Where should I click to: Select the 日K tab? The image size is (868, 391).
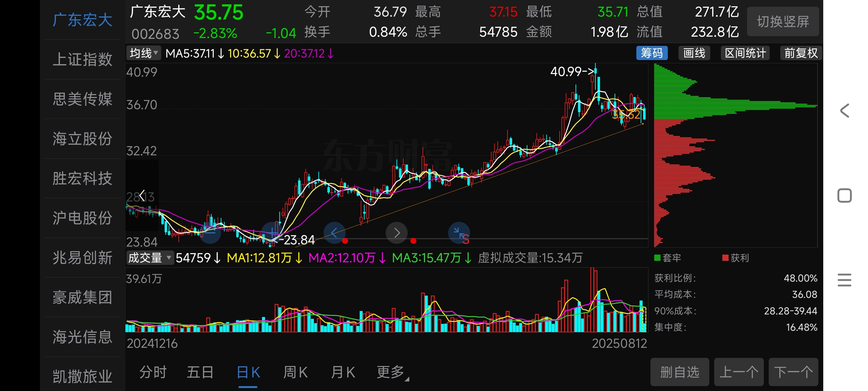(248, 373)
